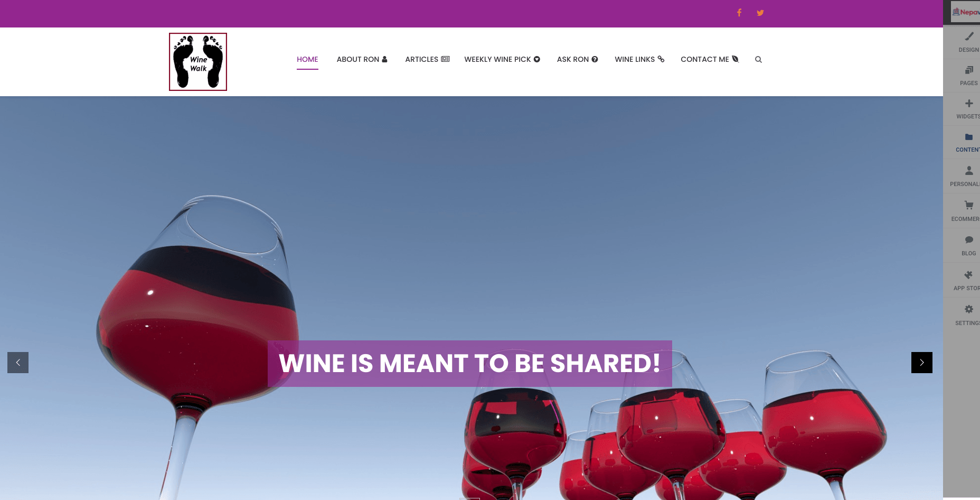Open the Settings gear panel
The image size is (980, 500).
pyautogui.click(x=968, y=314)
